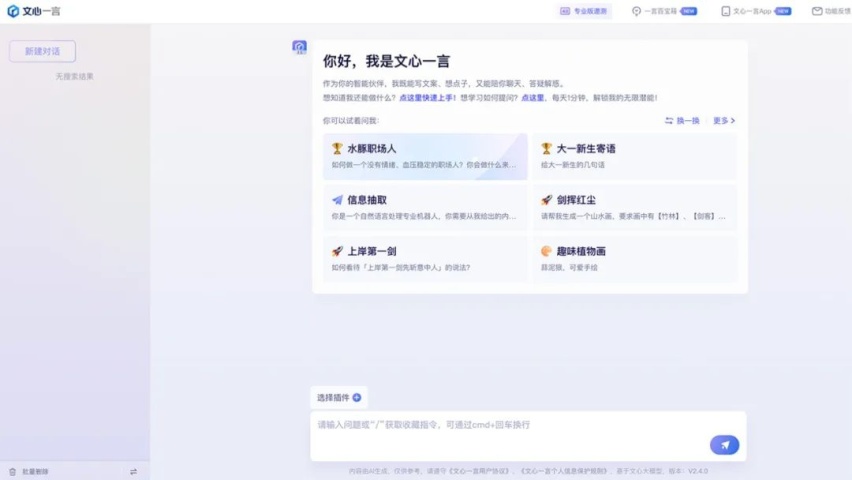Focus the question input box

[x=528, y=436]
